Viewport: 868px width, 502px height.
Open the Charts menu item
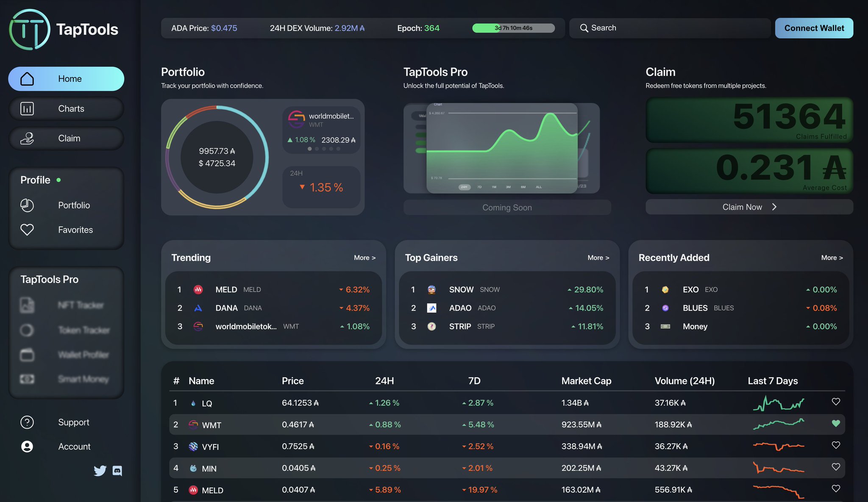click(x=66, y=109)
